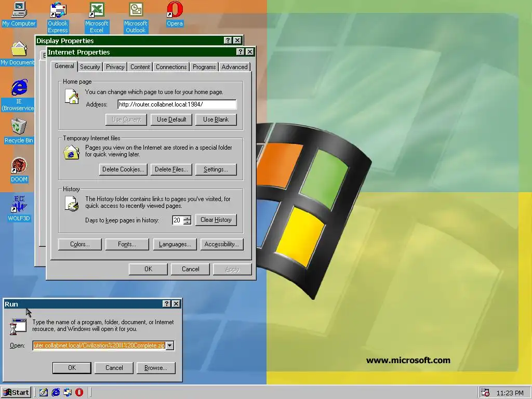Open the Colors dialog button

[x=79, y=244]
